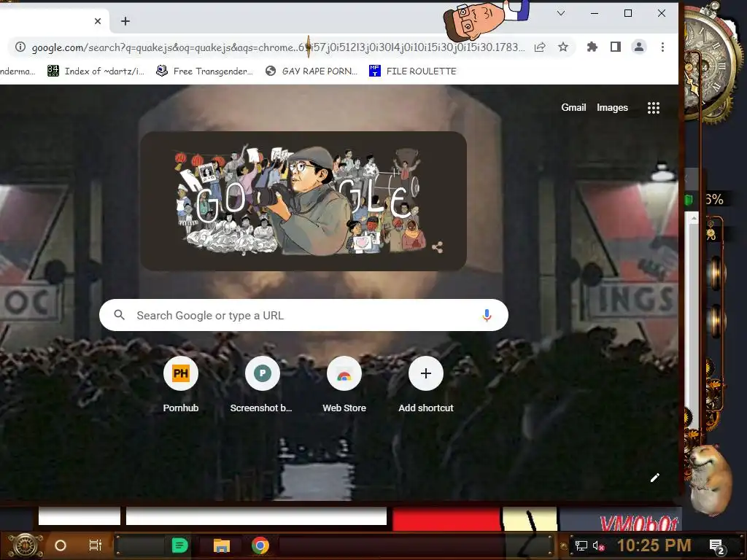
Task: Switch to Chrome on taskbar
Action: pos(260,545)
